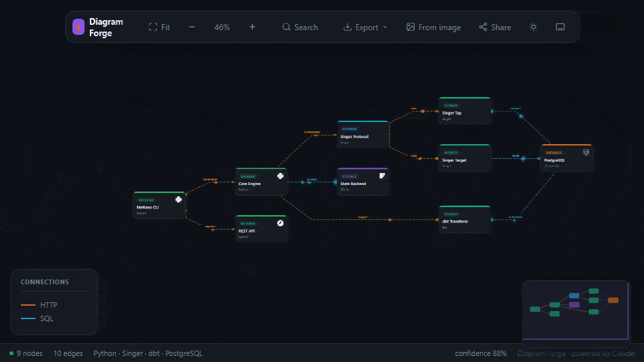644x362 pixels.
Task: Toggle the light/dark theme sun icon
Action: tap(533, 27)
